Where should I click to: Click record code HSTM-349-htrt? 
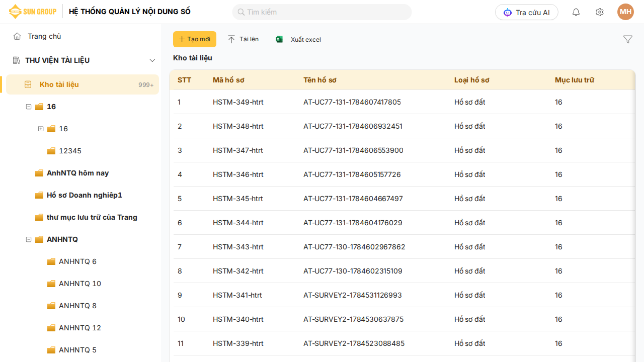[238, 102]
